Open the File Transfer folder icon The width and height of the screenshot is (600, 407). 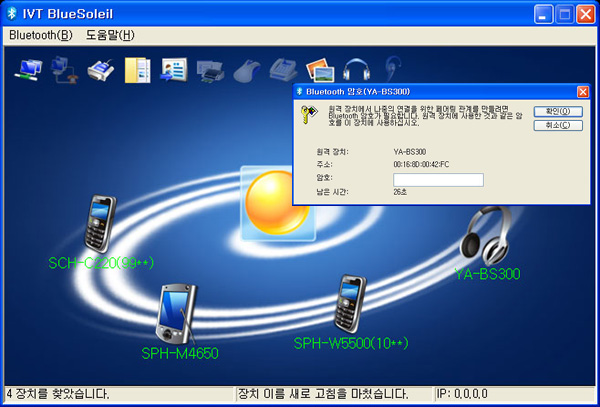coord(137,70)
